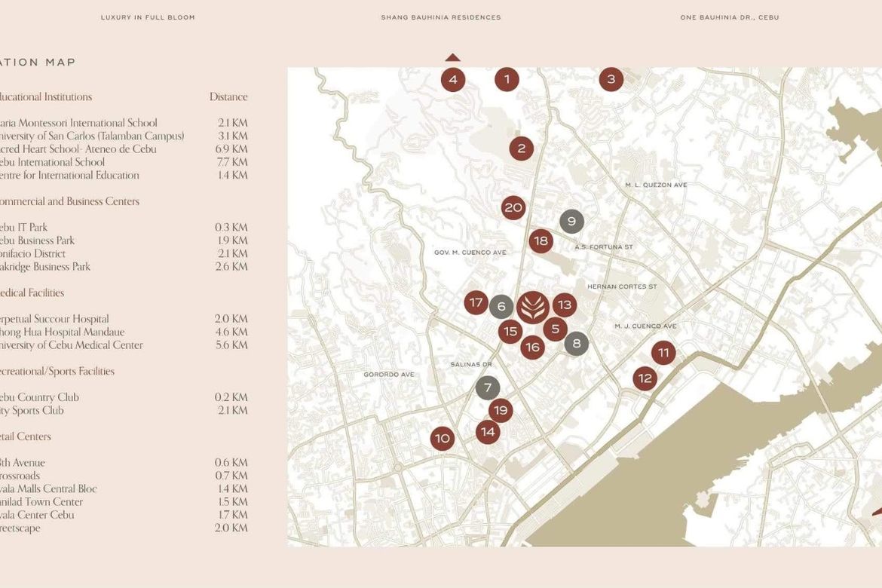Click the Gov. M. Cuenco Ave map label
The width and height of the screenshot is (882, 588).
tap(470, 253)
